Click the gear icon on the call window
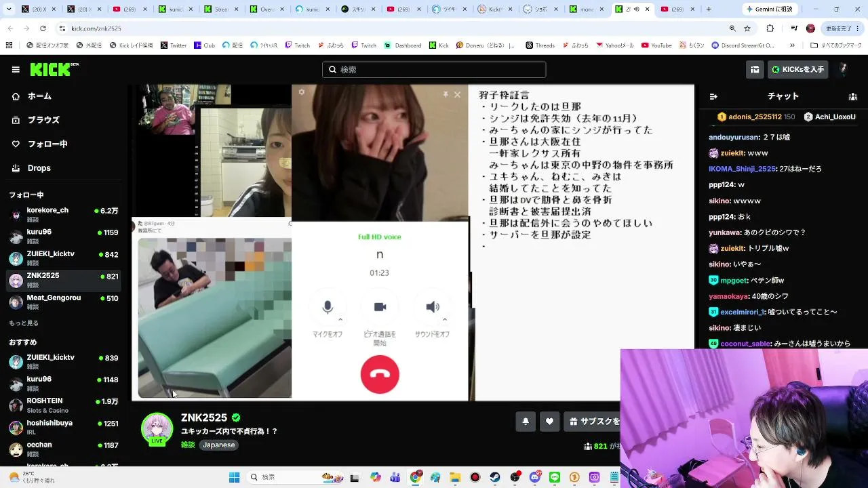 pyautogui.click(x=302, y=92)
